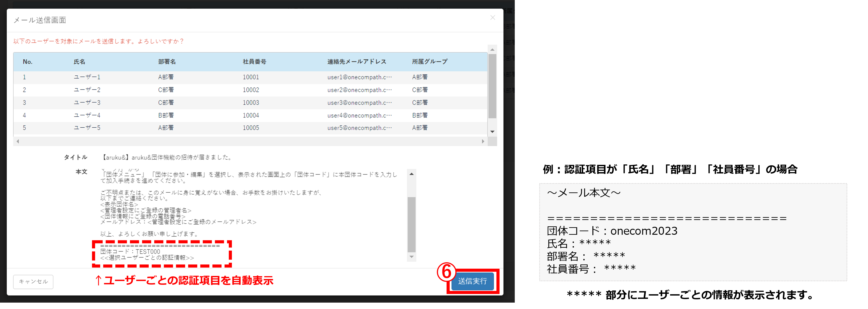Click the user5@onecompath email cell
The height and width of the screenshot is (309, 868).
[359, 128]
